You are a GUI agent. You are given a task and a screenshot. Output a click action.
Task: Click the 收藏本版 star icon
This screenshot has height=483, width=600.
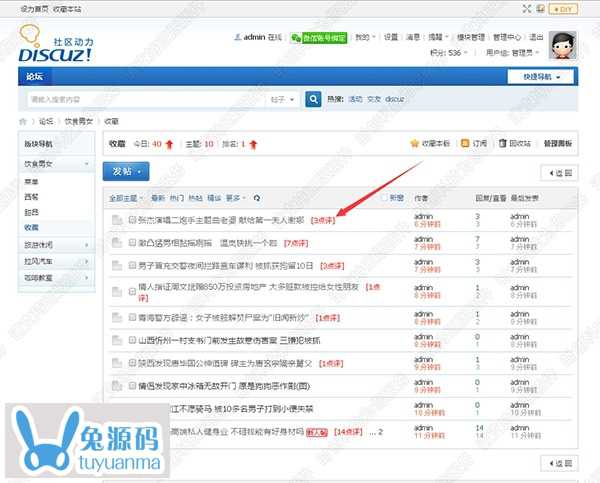click(416, 144)
